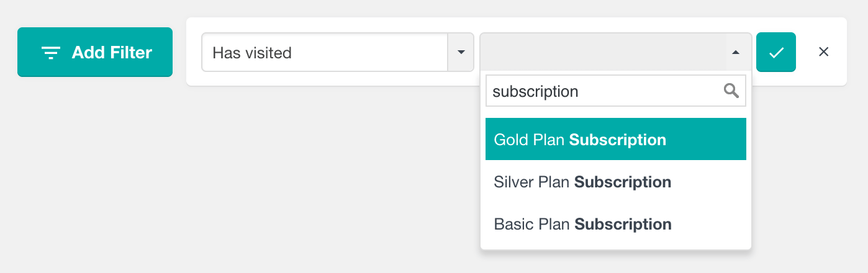Confirm the filter with the checkmark button

pos(776,52)
